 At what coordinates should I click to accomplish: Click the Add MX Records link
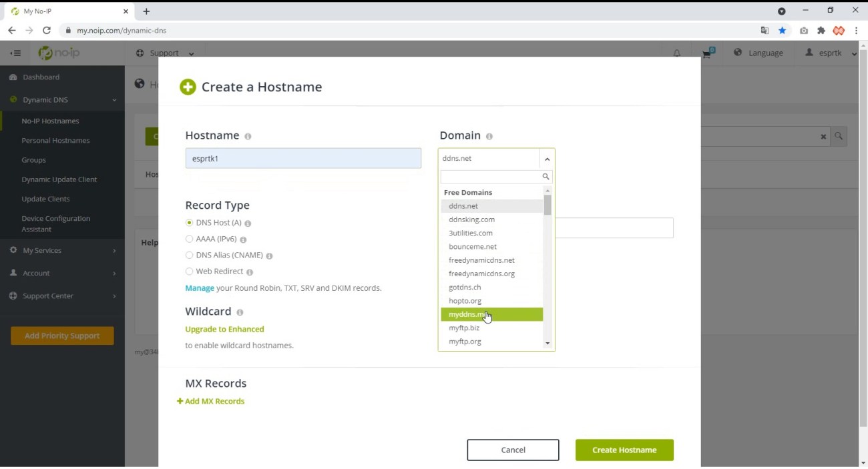pos(211,401)
